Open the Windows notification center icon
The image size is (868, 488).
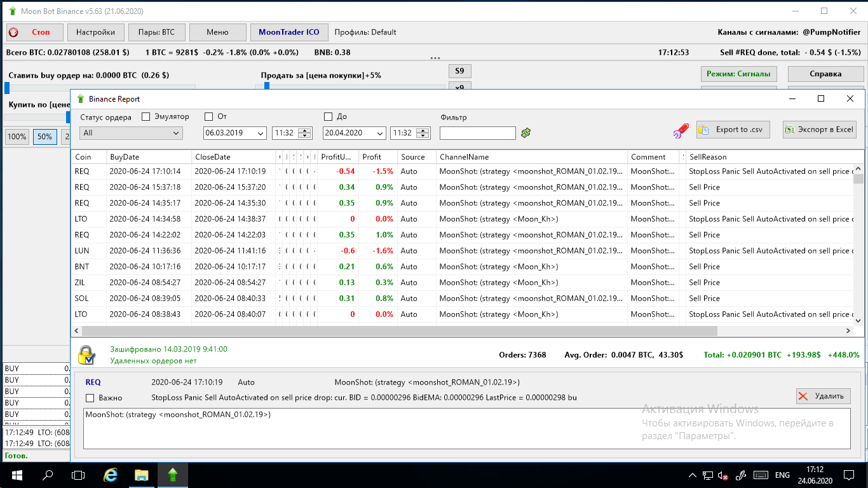848,475
